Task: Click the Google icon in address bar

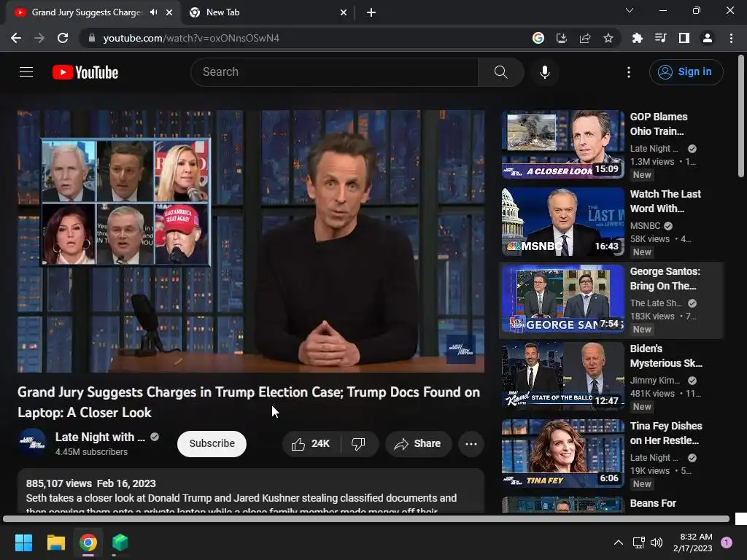Action: (x=538, y=38)
